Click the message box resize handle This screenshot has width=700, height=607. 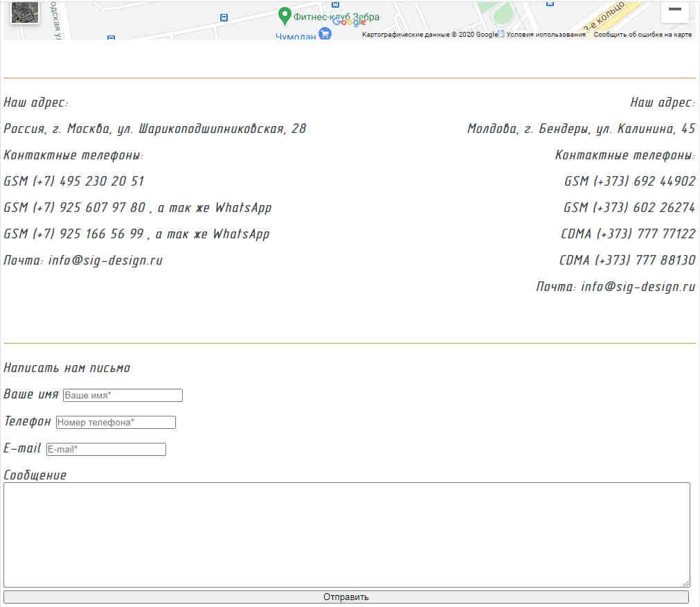click(686, 583)
